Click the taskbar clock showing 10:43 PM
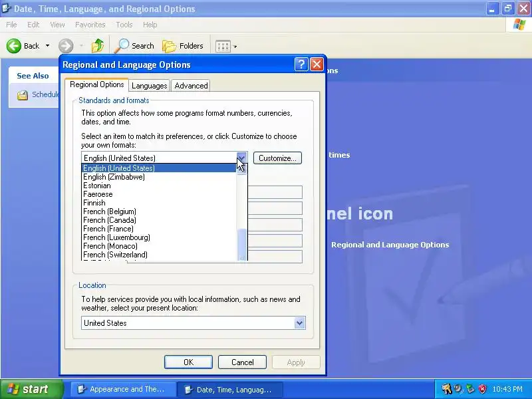The image size is (532, 399). tap(507, 389)
